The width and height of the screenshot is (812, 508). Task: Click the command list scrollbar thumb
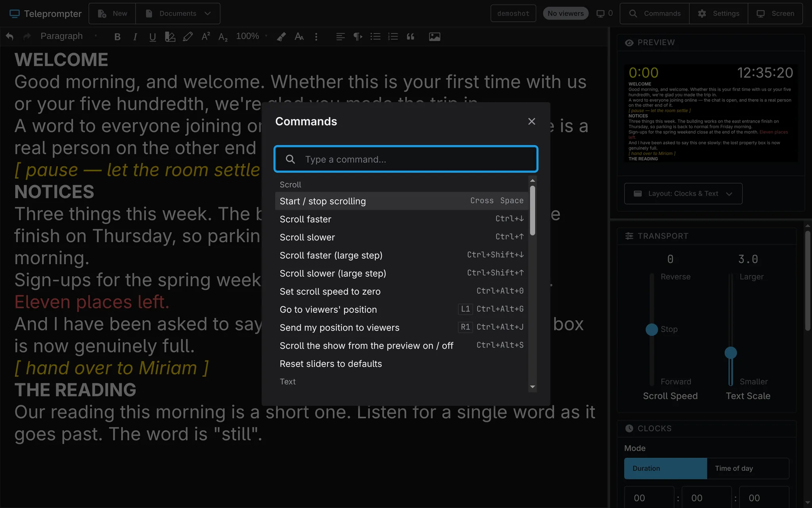pos(532,211)
